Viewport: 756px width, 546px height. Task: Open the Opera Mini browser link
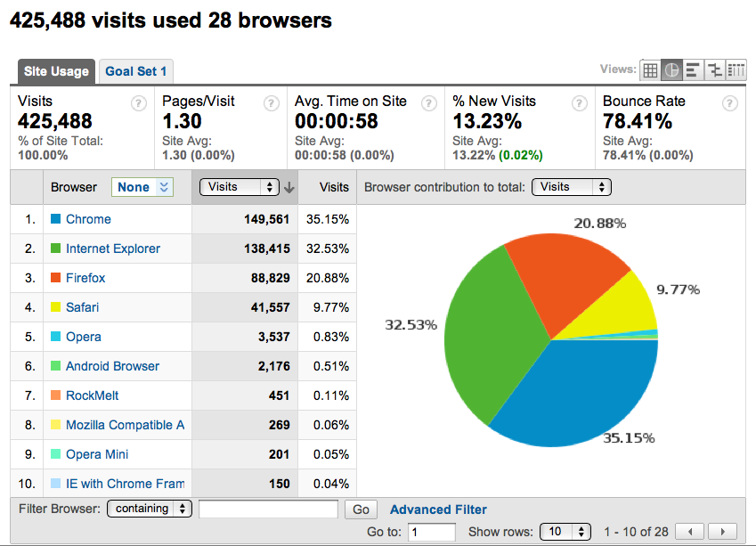(97, 454)
